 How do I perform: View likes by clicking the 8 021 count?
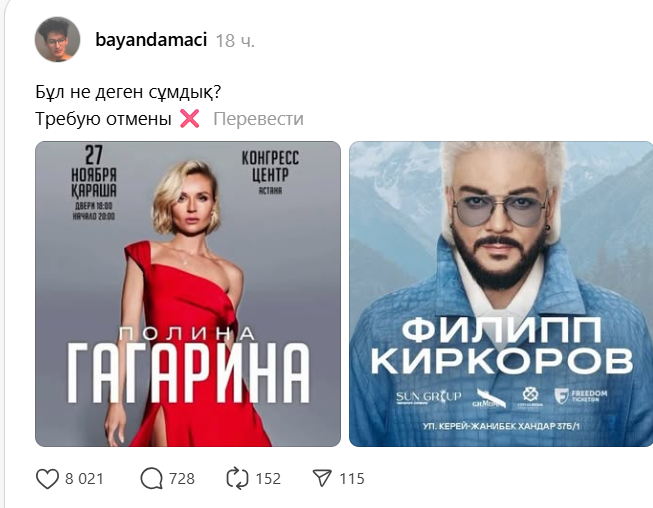tap(84, 479)
